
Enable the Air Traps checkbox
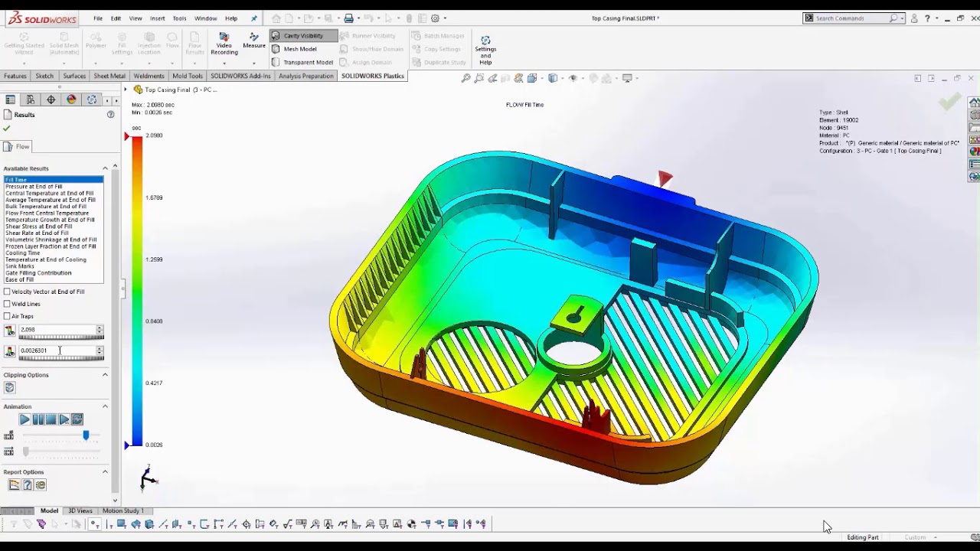[7, 316]
